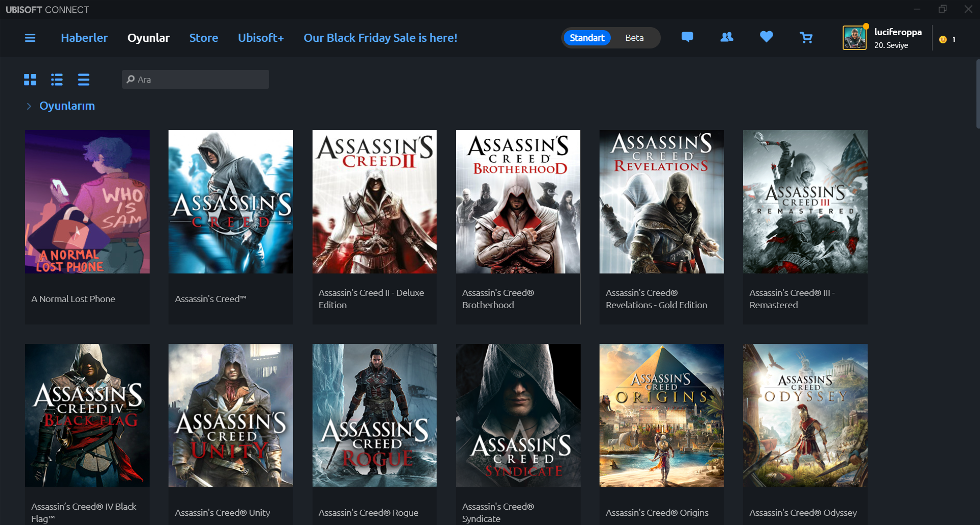Open Assassin's Creed Origins cover art
This screenshot has height=525, width=980.
coord(662,415)
